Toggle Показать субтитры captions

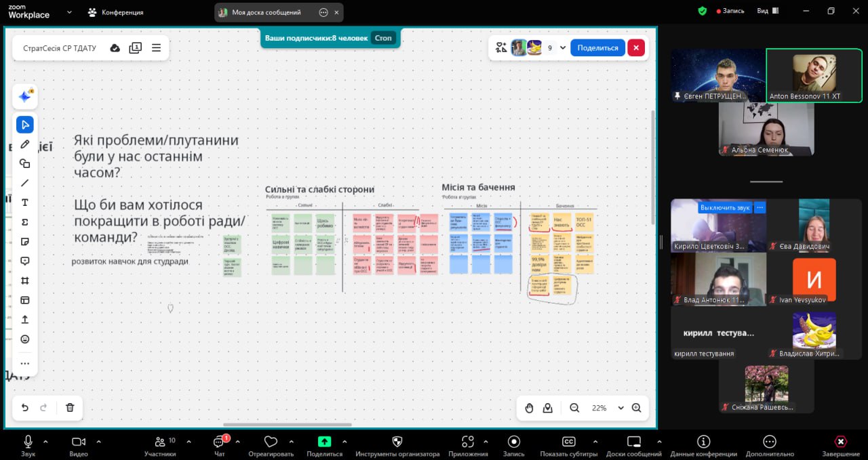pyautogui.click(x=569, y=446)
